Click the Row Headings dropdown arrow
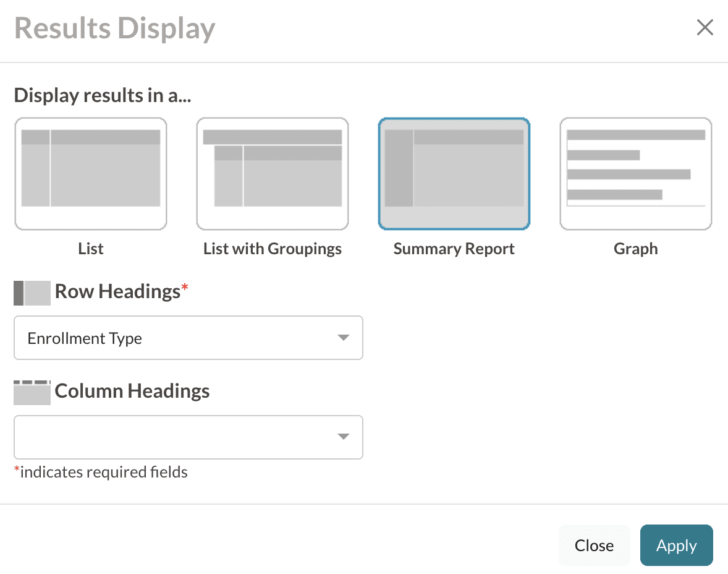The width and height of the screenshot is (728, 574). tap(344, 338)
